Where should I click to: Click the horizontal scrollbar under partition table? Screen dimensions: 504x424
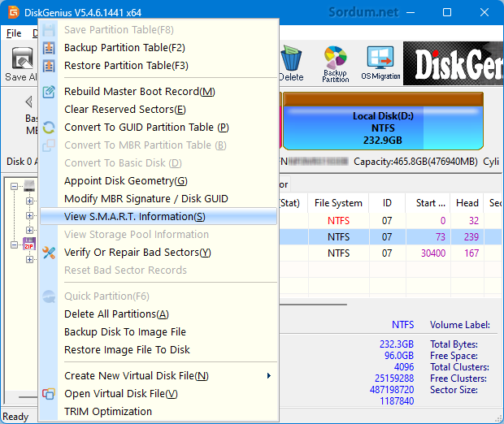click(314, 305)
